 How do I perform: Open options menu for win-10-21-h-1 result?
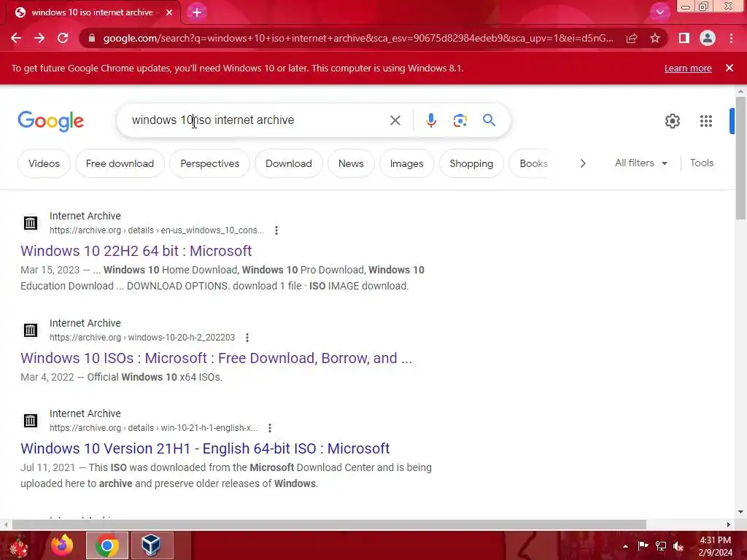[x=270, y=428]
